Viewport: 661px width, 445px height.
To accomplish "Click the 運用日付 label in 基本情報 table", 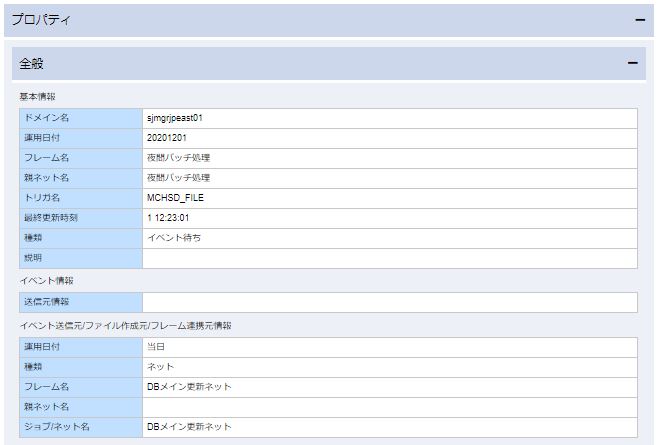I will 81,138.
